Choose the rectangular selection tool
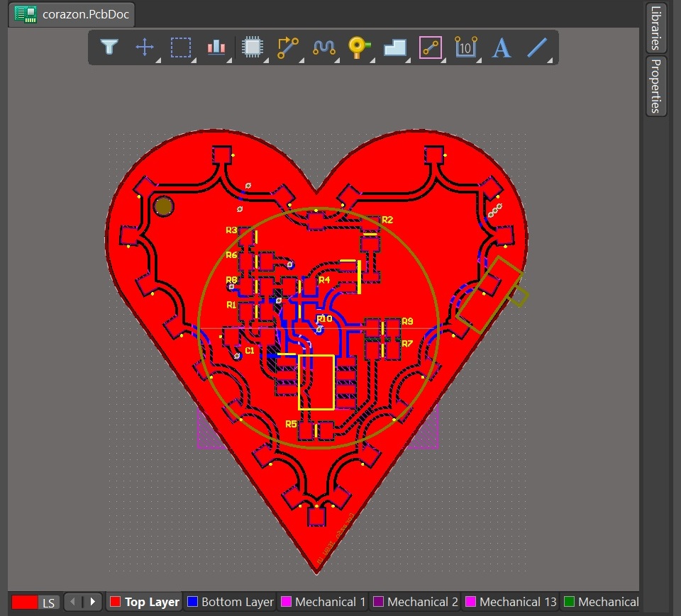 pos(181,47)
